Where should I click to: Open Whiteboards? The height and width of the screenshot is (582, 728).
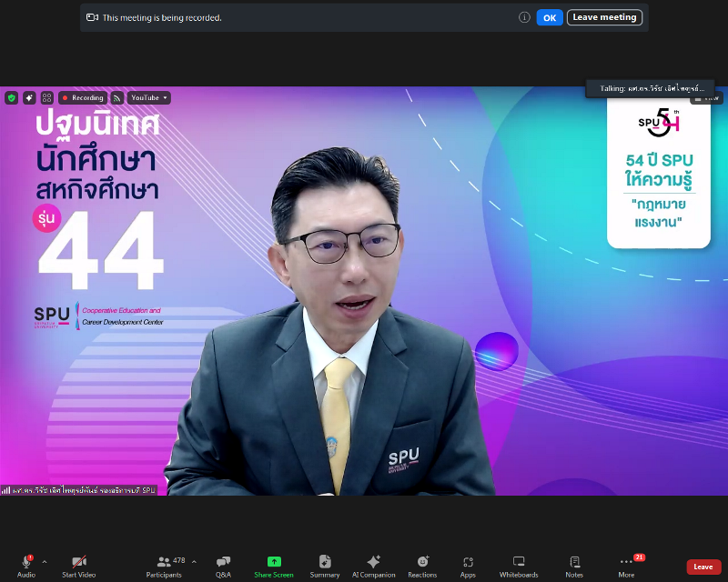tap(519, 567)
